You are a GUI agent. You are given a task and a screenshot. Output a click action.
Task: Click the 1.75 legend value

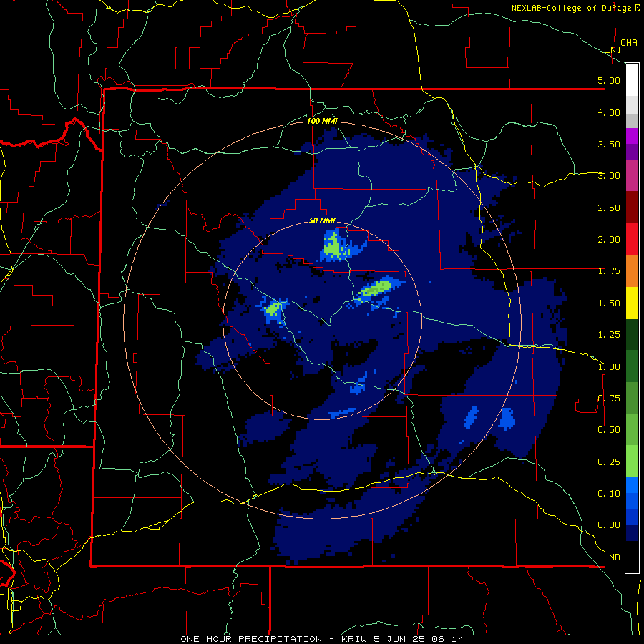[609, 271]
